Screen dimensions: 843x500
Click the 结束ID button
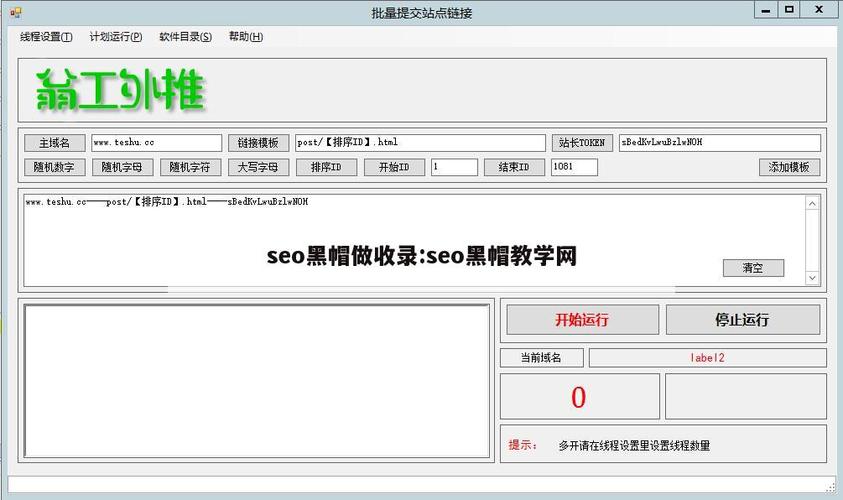click(x=514, y=167)
